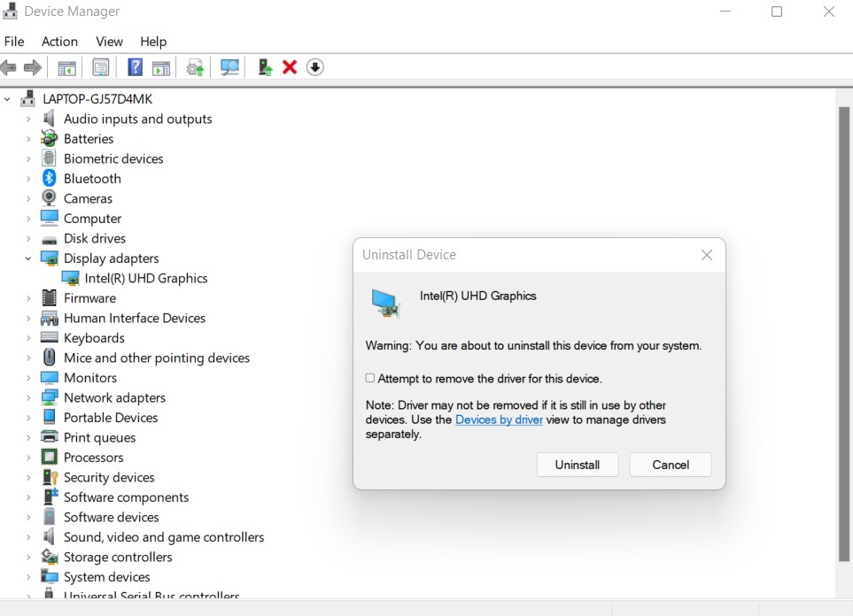853x616 pixels.
Task: Confirm with the Uninstall button
Action: [x=577, y=465]
